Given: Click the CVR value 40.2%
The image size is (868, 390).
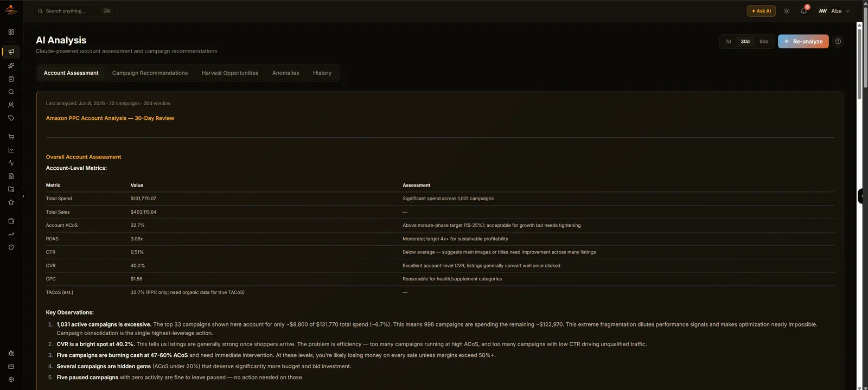Looking at the screenshot, I should [138, 266].
